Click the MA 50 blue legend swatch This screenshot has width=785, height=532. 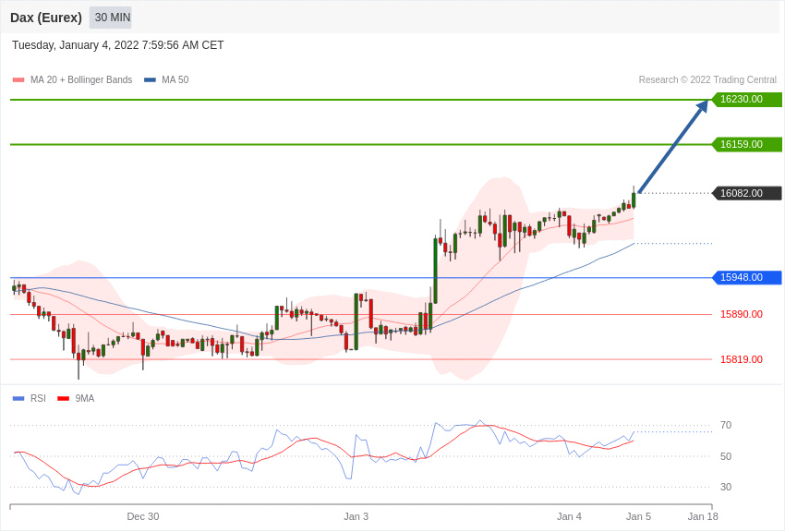point(150,80)
